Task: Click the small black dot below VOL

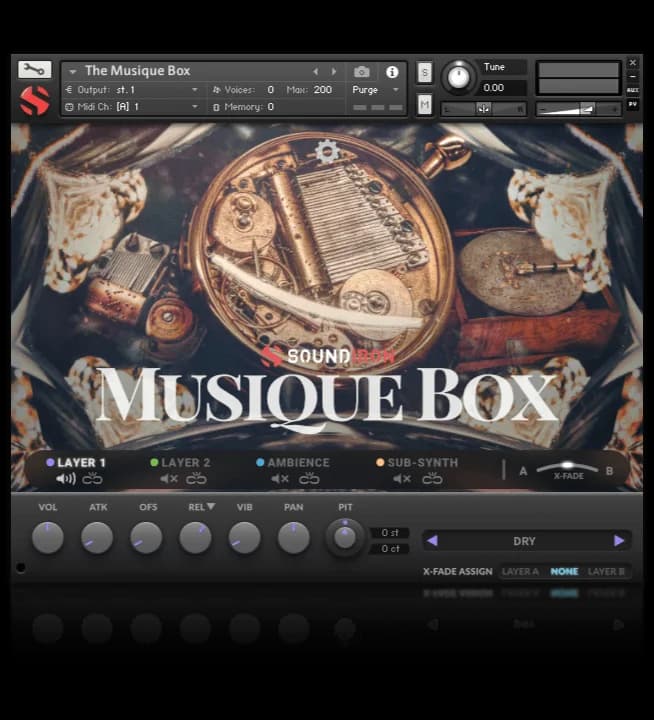Action: click(x=21, y=568)
